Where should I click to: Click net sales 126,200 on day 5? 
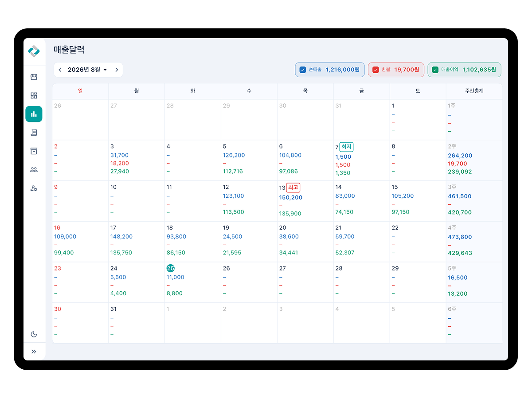[x=234, y=155]
